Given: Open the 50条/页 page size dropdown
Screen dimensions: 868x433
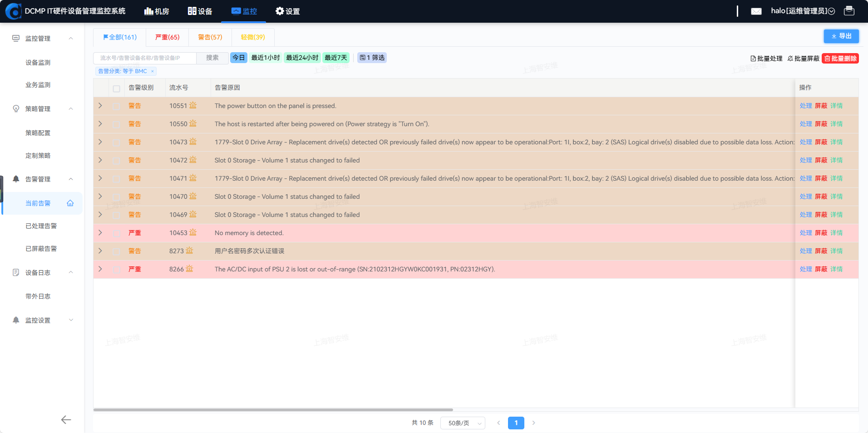Looking at the screenshot, I should point(463,423).
